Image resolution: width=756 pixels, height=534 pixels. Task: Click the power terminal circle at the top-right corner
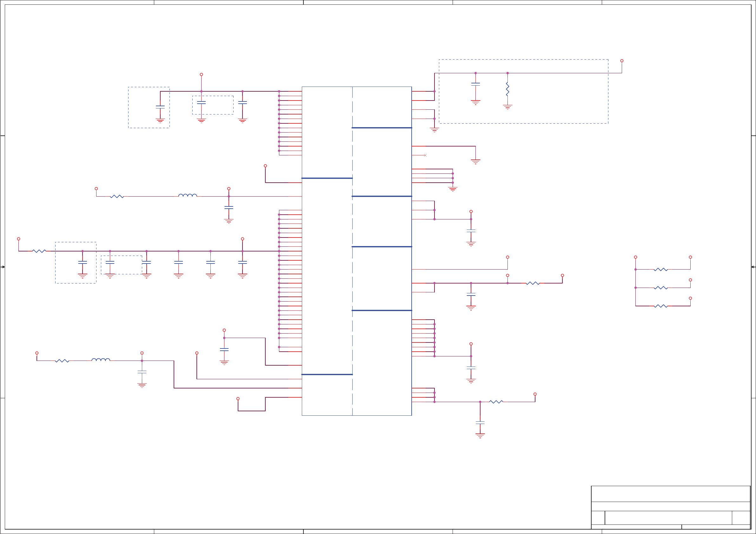pos(622,61)
